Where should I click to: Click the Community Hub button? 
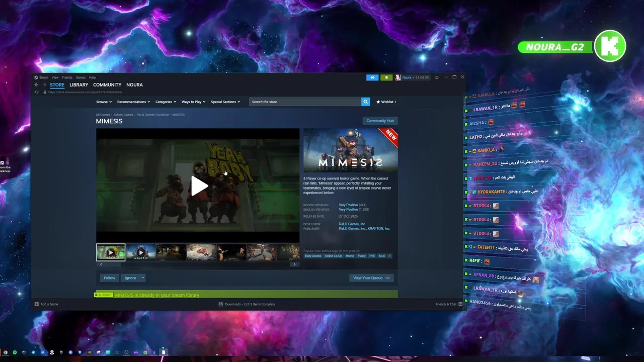(x=380, y=121)
